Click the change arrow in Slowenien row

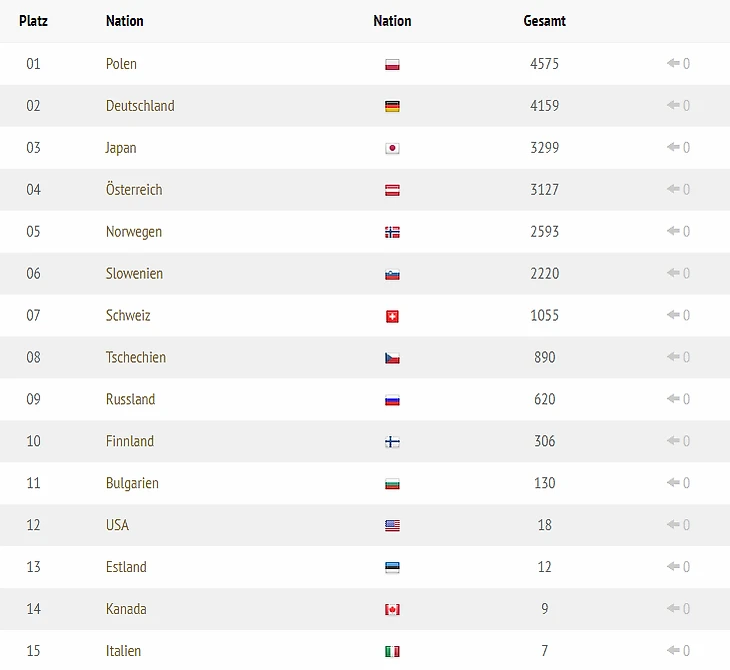coord(673,274)
